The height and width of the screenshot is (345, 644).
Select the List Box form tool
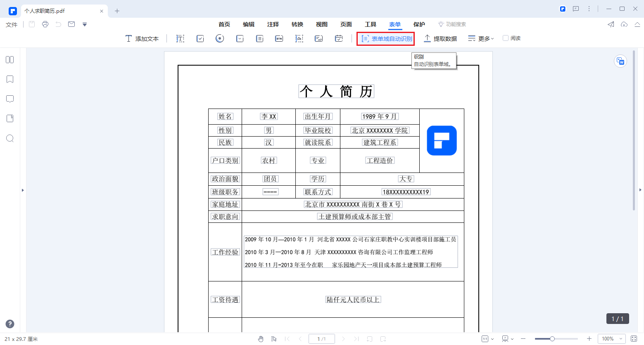pos(259,38)
